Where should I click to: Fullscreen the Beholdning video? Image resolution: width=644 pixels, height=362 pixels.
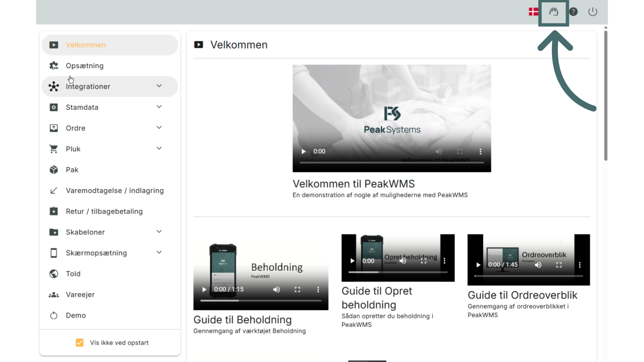click(297, 290)
